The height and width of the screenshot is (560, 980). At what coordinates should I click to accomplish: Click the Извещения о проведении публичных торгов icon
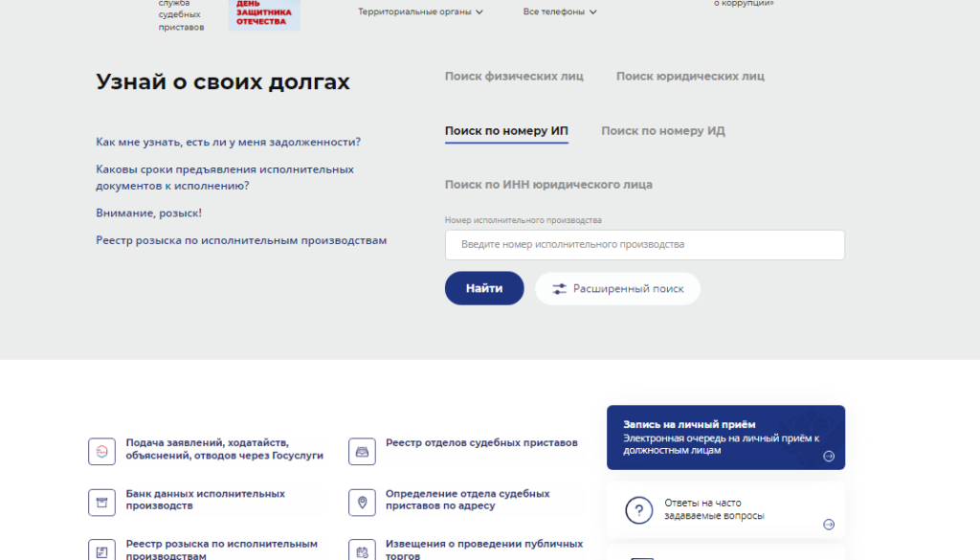(x=362, y=550)
